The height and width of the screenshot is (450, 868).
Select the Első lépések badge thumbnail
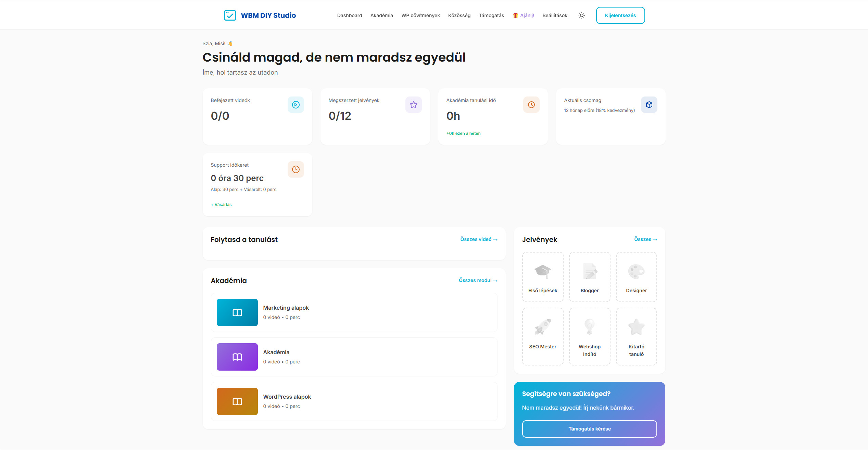point(543,277)
